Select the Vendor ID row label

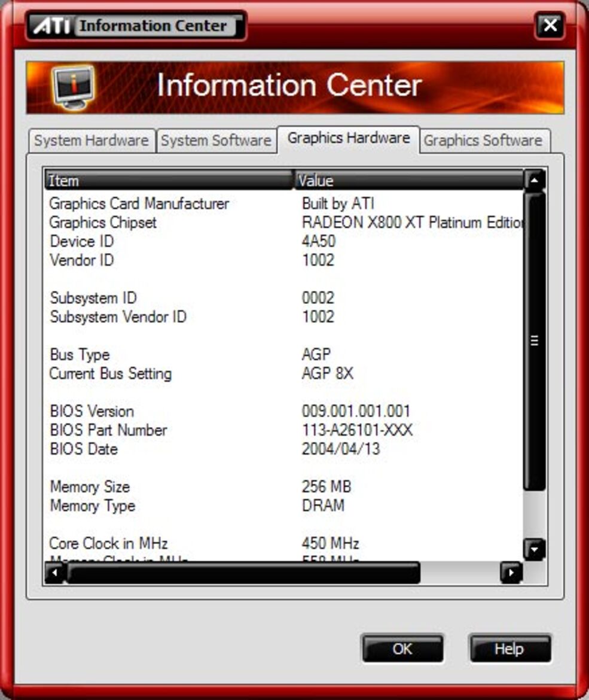[82, 260]
